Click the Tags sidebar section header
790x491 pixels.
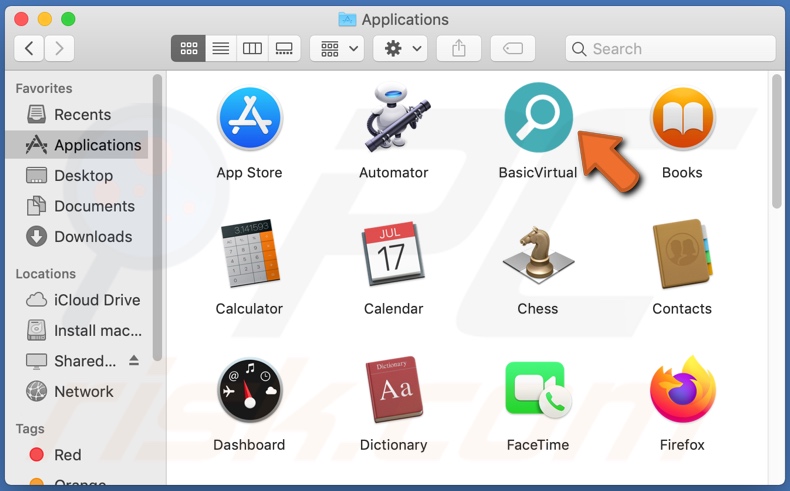30,429
